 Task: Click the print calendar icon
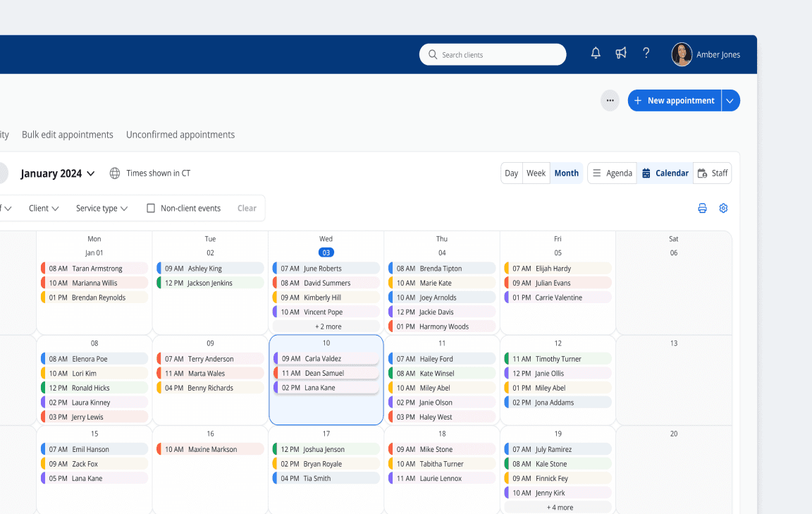[x=702, y=208]
